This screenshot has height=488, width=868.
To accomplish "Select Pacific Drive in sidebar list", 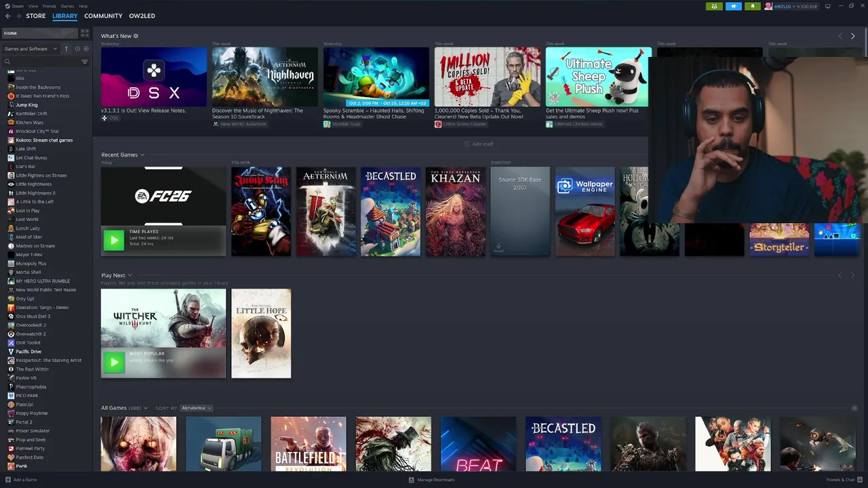I will click(28, 352).
